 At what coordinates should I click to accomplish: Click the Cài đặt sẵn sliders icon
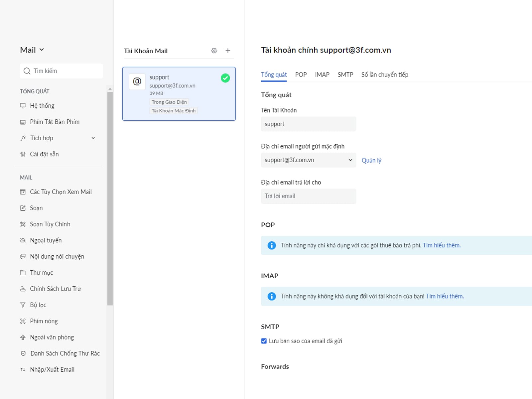(23, 154)
